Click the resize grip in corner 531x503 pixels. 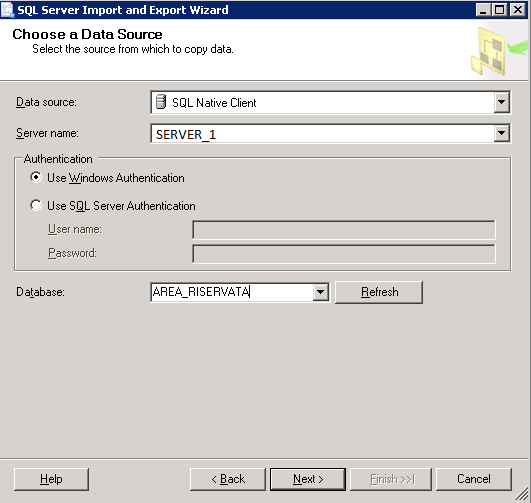(522, 494)
